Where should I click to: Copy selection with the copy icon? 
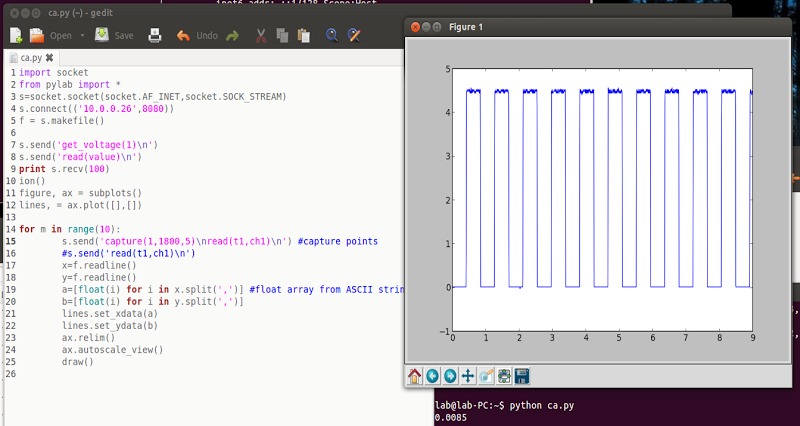pos(281,35)
